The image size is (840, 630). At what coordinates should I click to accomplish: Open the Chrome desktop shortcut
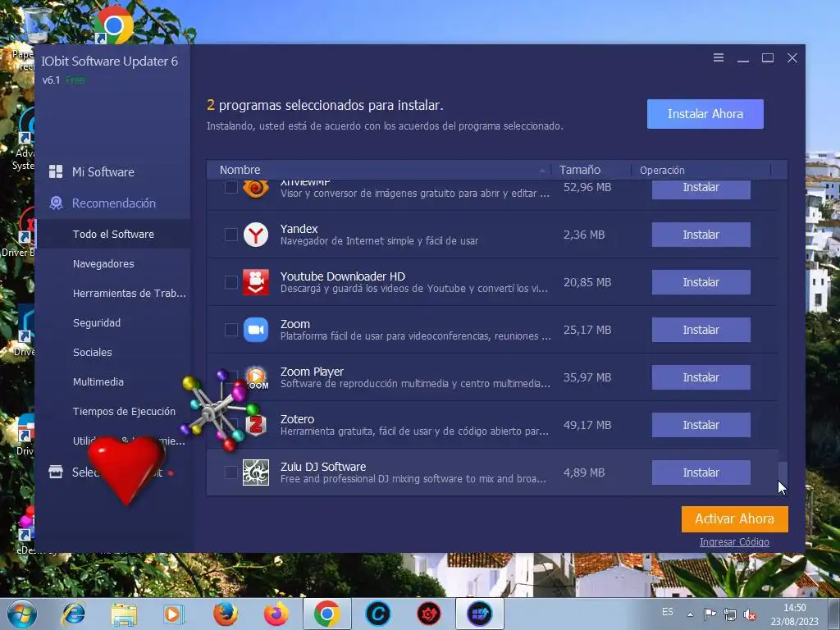[113, 25]
